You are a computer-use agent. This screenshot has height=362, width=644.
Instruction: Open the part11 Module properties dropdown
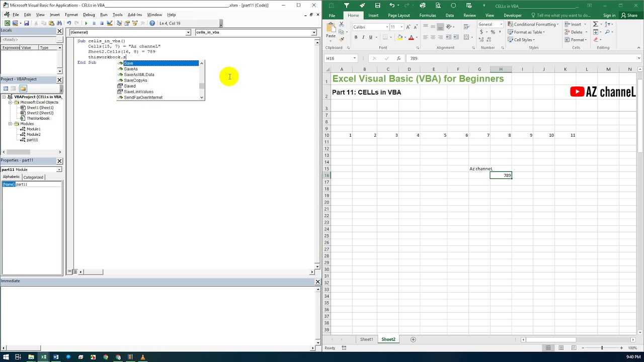pos(59,169)
